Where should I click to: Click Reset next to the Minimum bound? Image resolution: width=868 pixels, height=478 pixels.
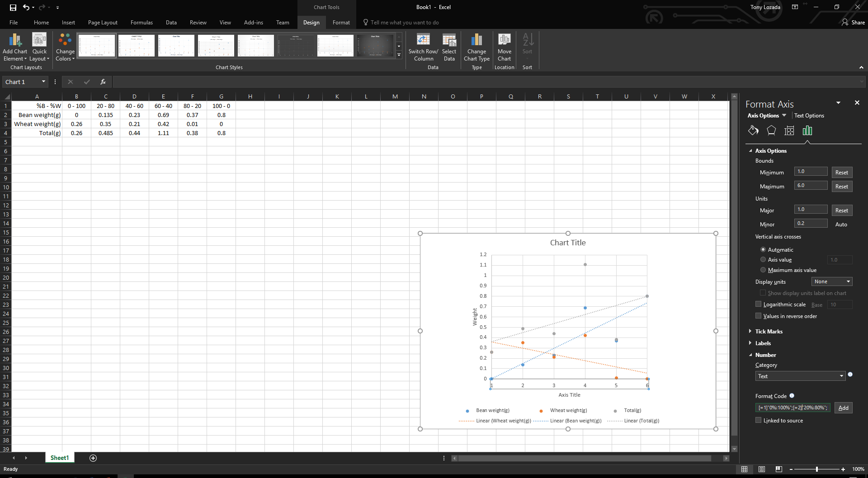842,172
